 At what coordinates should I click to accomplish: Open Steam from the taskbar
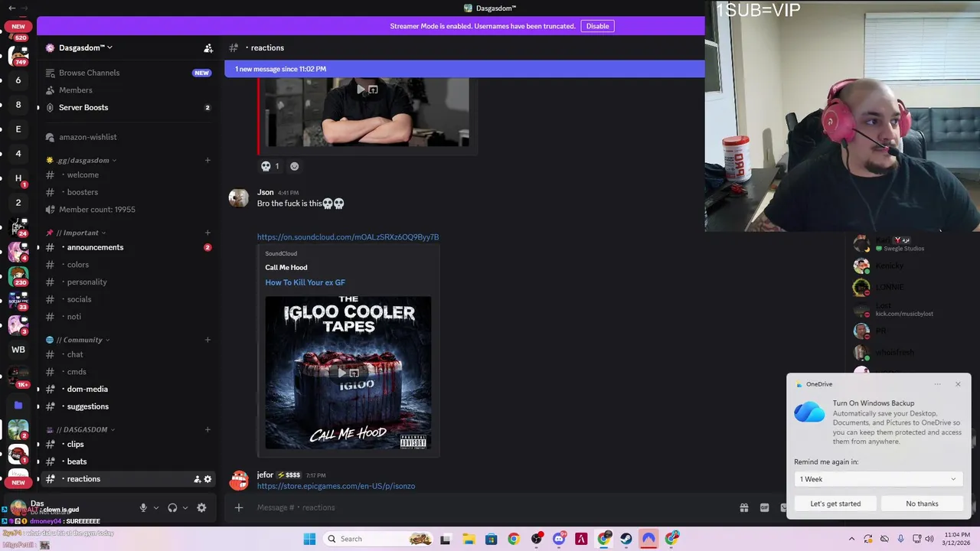[626, 539]
